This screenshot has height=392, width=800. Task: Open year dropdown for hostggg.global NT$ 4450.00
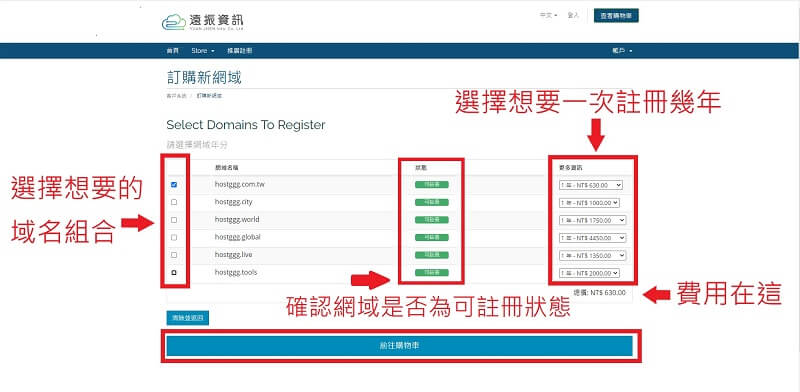click(592, 238)
